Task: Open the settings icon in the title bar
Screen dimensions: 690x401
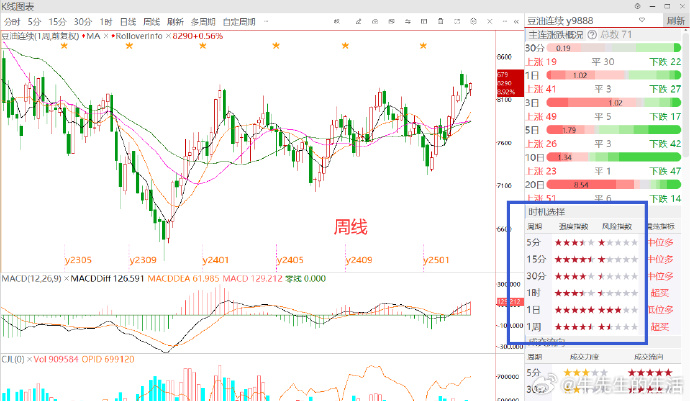Action: click(638, 6)
